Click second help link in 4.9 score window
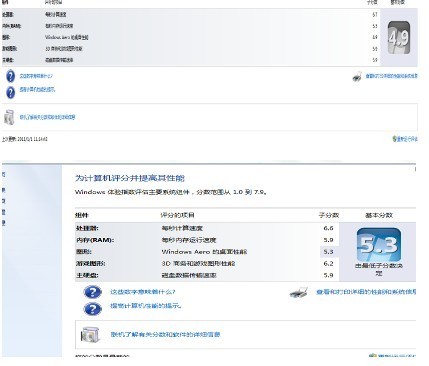429x366 pixels. click(x=37, y=89)
